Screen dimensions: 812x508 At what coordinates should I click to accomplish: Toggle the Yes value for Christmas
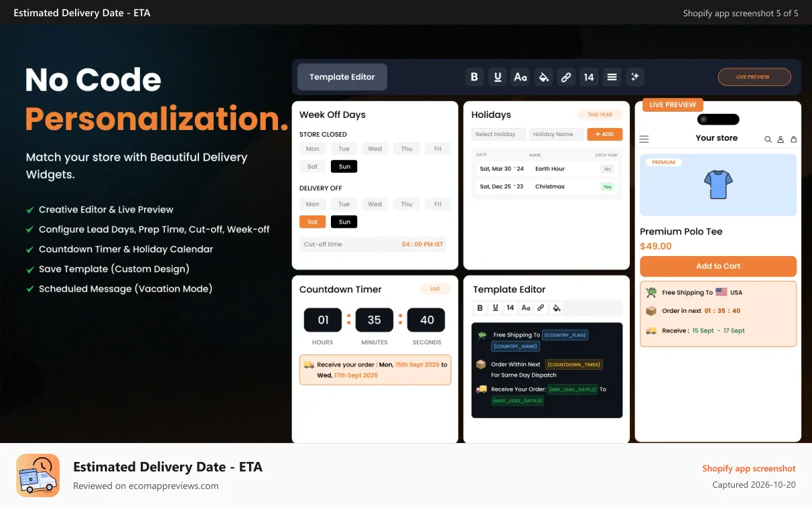click(x=607, y=187)
